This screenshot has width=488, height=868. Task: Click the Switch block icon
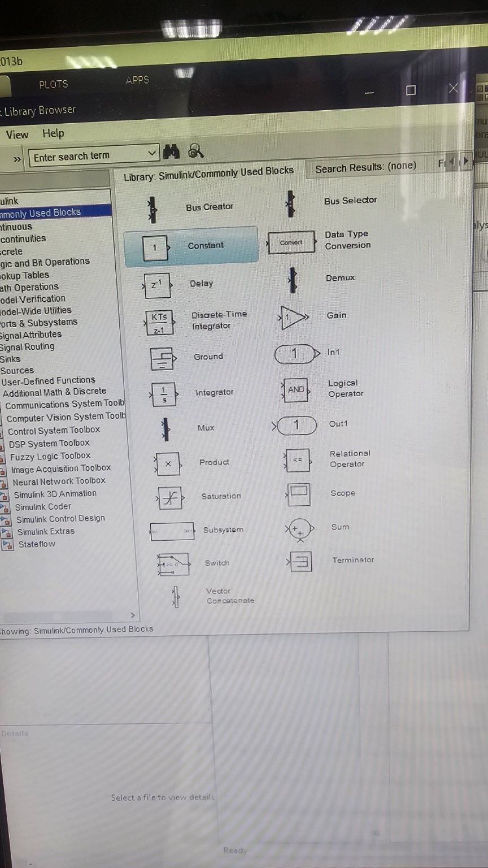[173, 564]
